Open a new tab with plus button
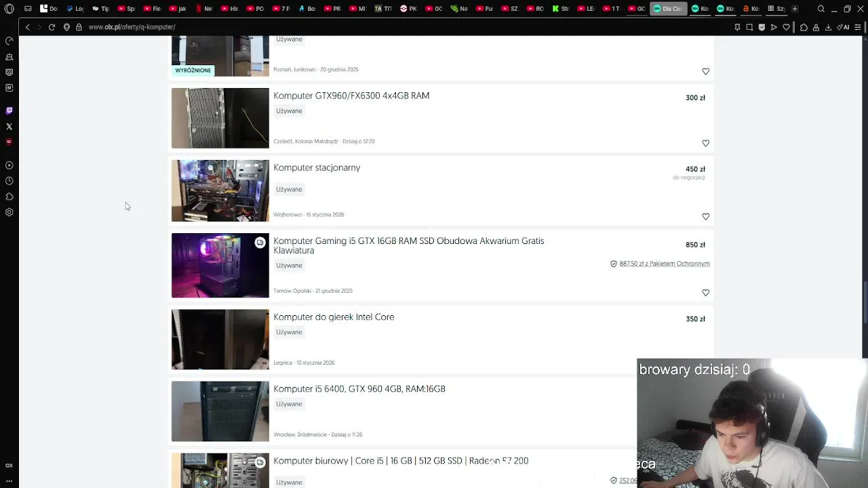This screenshot has width=868, height=488. 795,9
